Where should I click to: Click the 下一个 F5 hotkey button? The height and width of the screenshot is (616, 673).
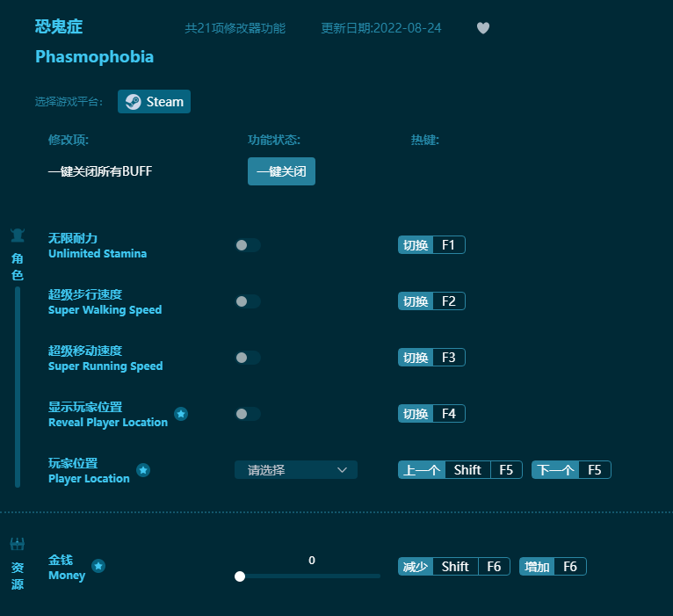(x=571, y=470)
